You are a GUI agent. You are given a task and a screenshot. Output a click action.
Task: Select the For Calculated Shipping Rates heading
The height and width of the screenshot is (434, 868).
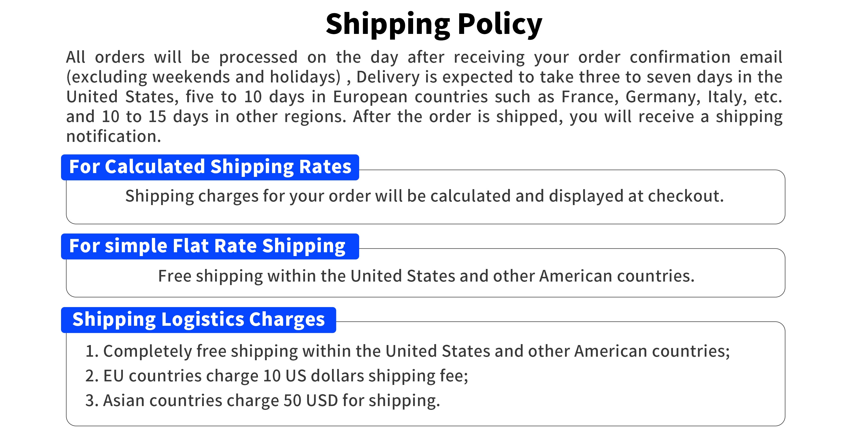click(x=210, y=167)
